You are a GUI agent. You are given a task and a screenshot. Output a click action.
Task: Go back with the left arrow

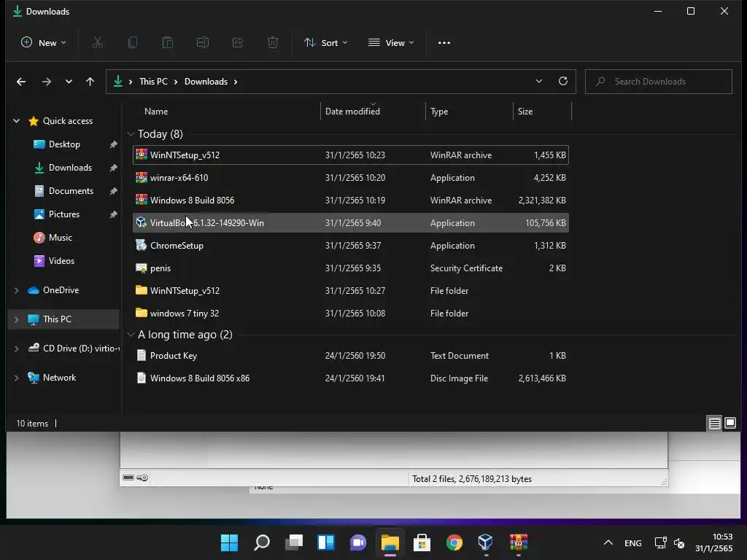click(21, 82)
